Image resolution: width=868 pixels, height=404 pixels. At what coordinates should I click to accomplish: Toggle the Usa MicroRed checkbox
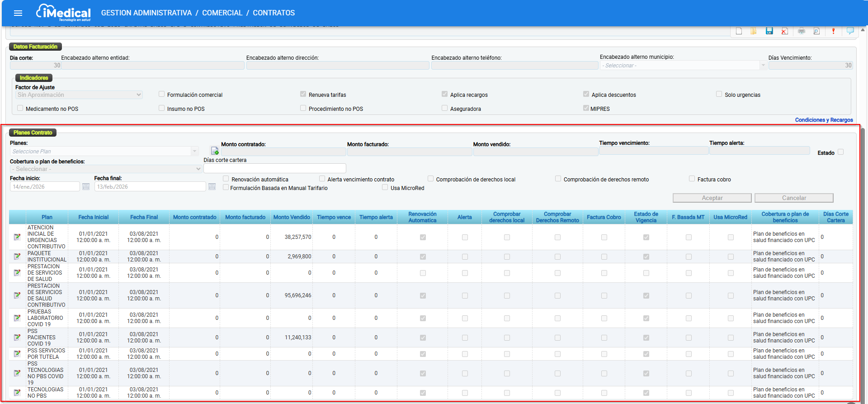pyautogui.click(x=385, y=187)
